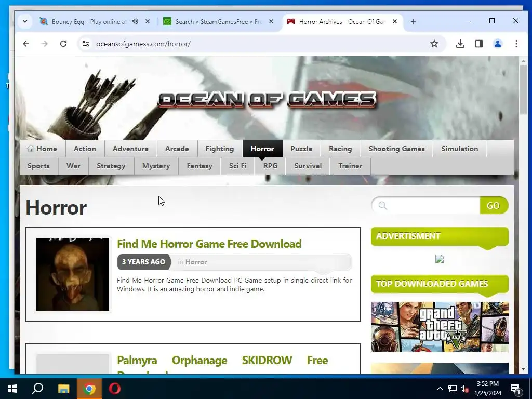Image resolution: width=532 pixels, height=399 pixels.
Task: Open the tab search dropdown arrow
Action: click(x=25, y=21)
